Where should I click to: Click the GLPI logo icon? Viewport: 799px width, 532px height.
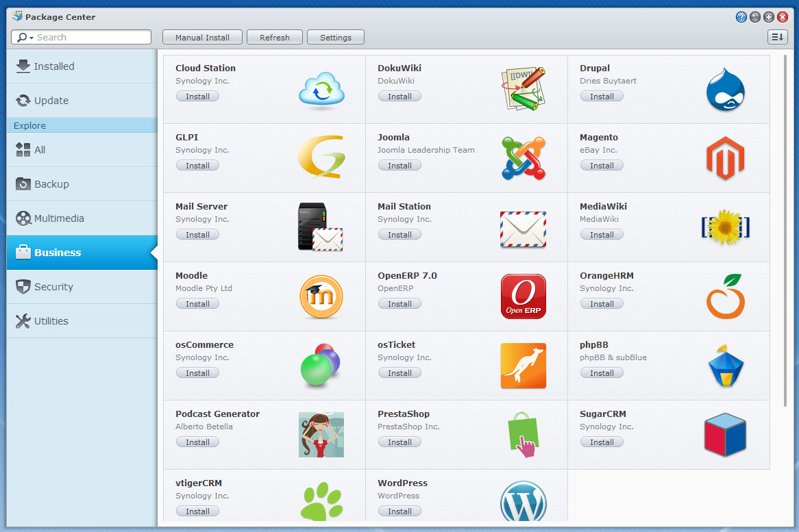pos(321,157)
